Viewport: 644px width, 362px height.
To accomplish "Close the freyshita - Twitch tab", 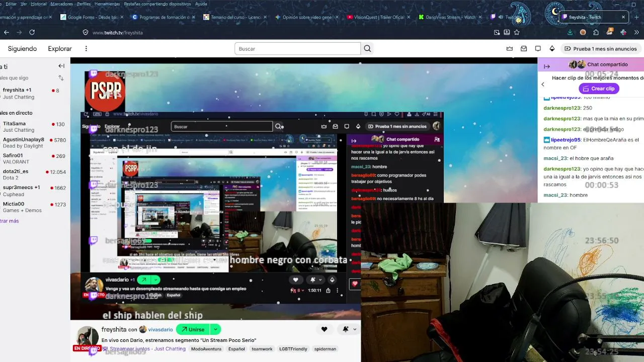I will 623,17.
